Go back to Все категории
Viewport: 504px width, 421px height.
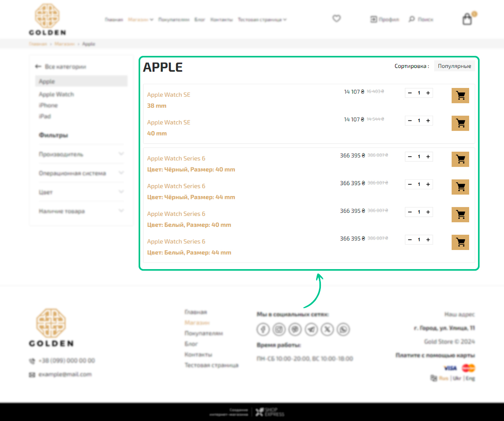point(61,66)
